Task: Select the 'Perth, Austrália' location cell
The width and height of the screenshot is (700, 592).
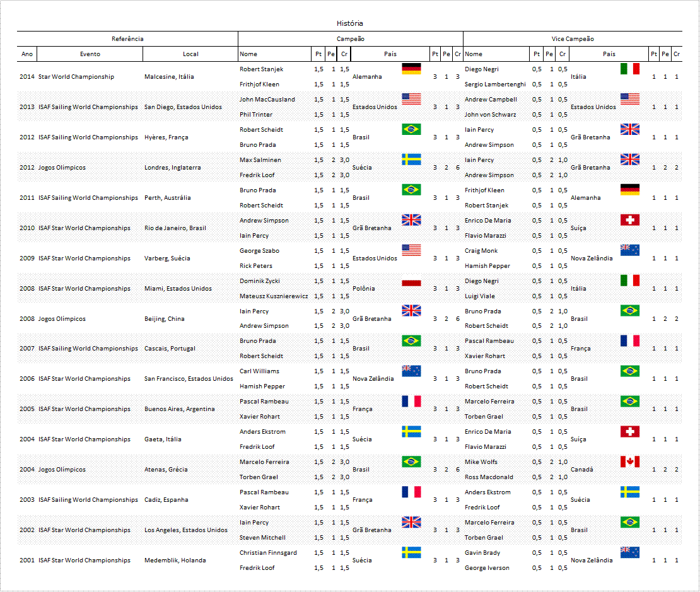Action: [167, 198]
